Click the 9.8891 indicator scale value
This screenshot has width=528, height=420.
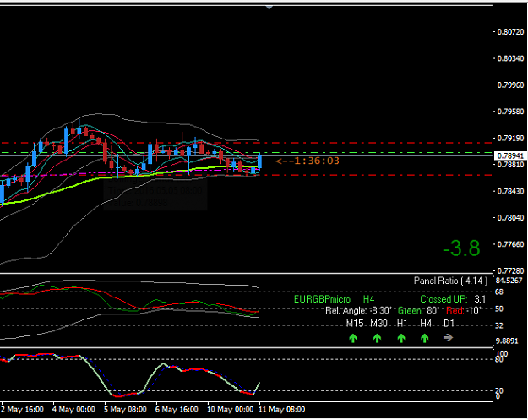(507, 341)
